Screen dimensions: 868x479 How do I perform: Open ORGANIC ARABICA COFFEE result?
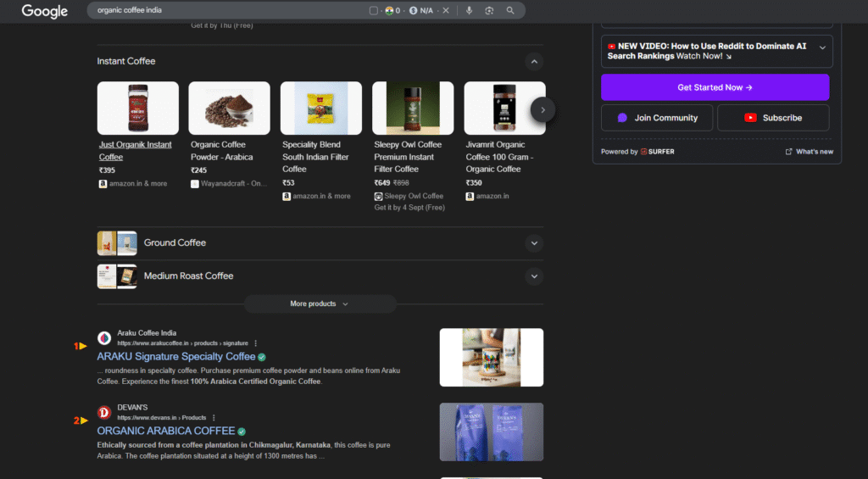tap(166, 431)
